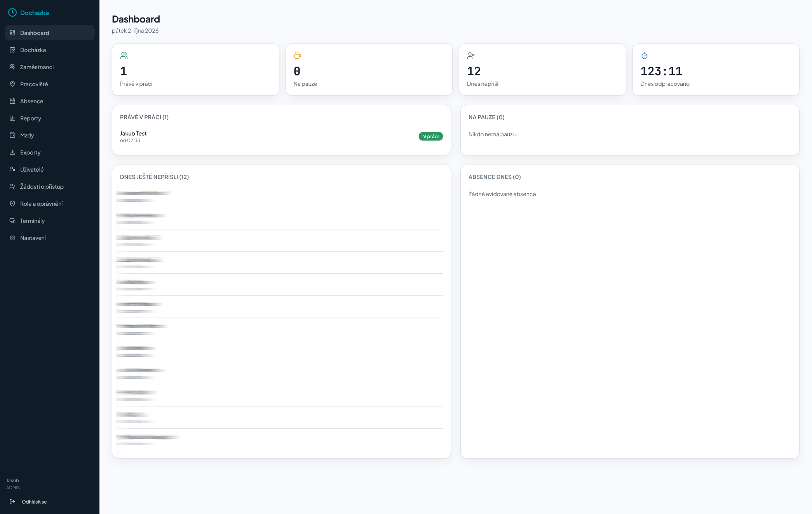Viewport: 812px width, 514px height.
Task: Open Nastavení from the sidebar
Action: [x=50, y=238]
